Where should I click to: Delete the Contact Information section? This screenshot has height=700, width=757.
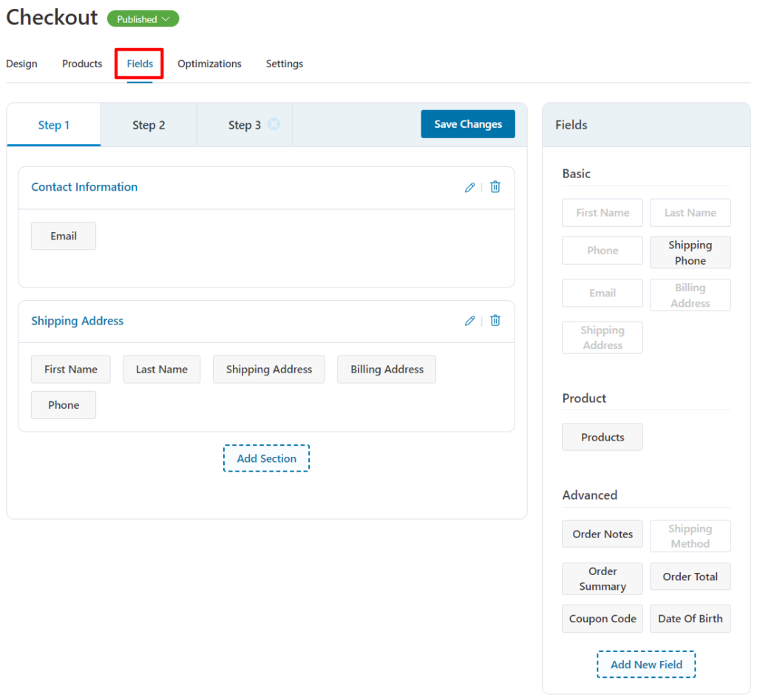(495, 187)
